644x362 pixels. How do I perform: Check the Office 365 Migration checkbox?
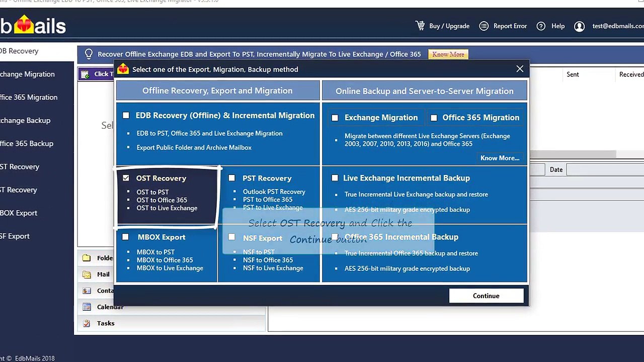(x=434, y=118)
